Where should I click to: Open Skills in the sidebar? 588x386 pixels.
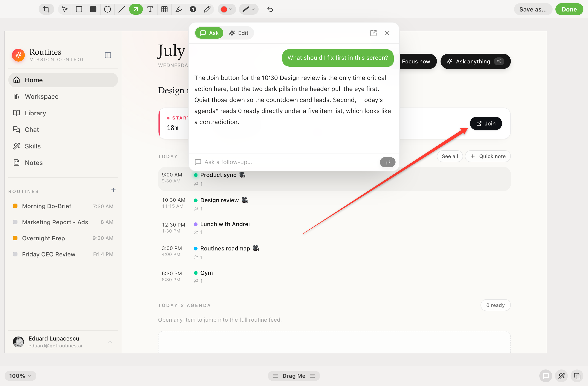pyautogui.click(x=63, y=146)
